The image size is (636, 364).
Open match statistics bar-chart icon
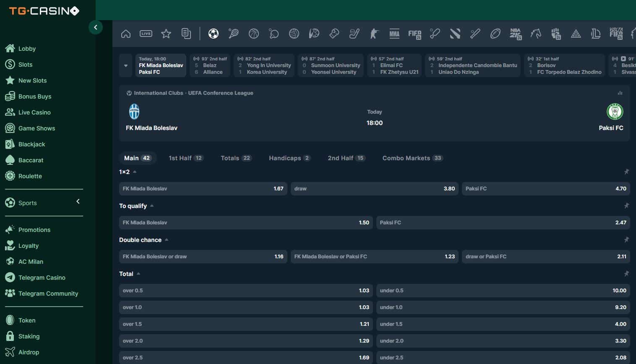coord(620,93)
